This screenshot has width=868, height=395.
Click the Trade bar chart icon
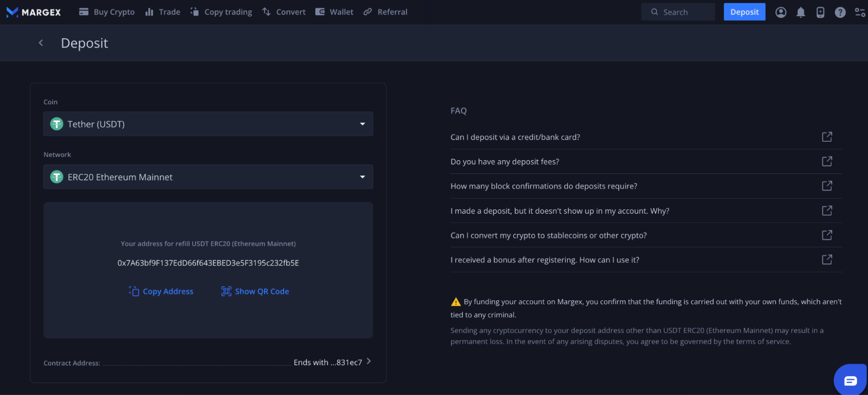pyautogui.click(x=149, y=12)
